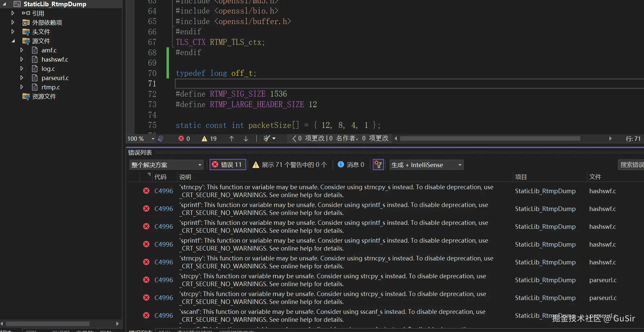Click the hashswf.c C file icon
The image size is (644, 332).
[35, 59]
